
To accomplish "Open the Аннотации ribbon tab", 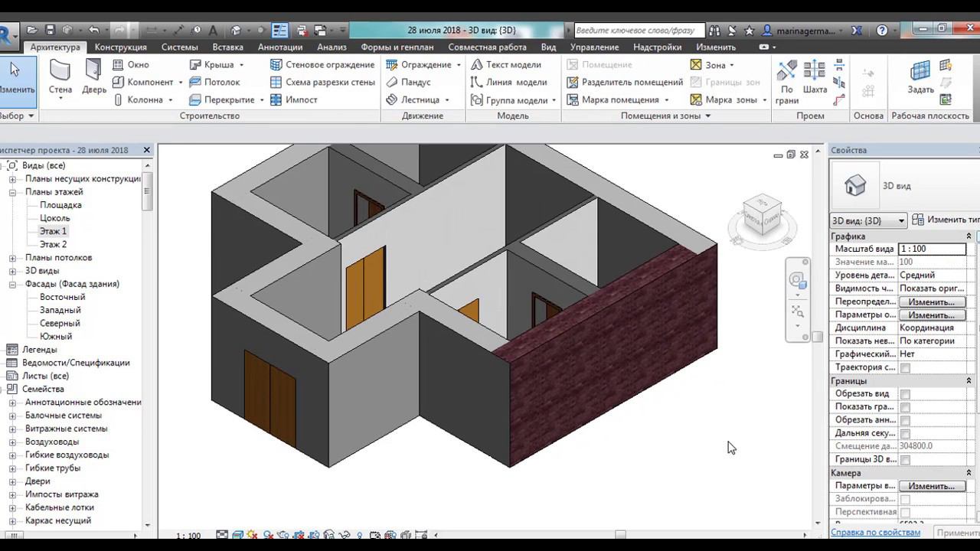I will (x=280, y=47).
